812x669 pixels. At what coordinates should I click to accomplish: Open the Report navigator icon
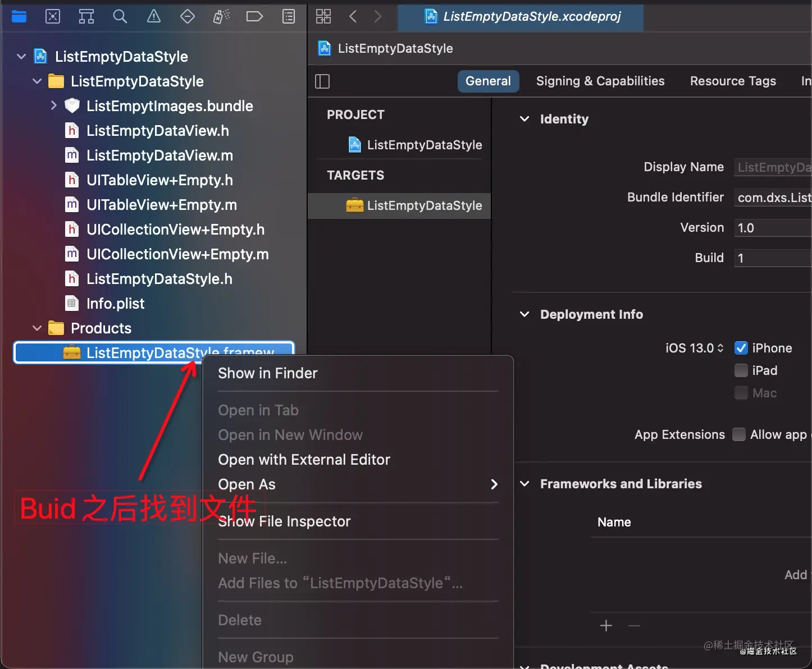(x=289, y=17)
